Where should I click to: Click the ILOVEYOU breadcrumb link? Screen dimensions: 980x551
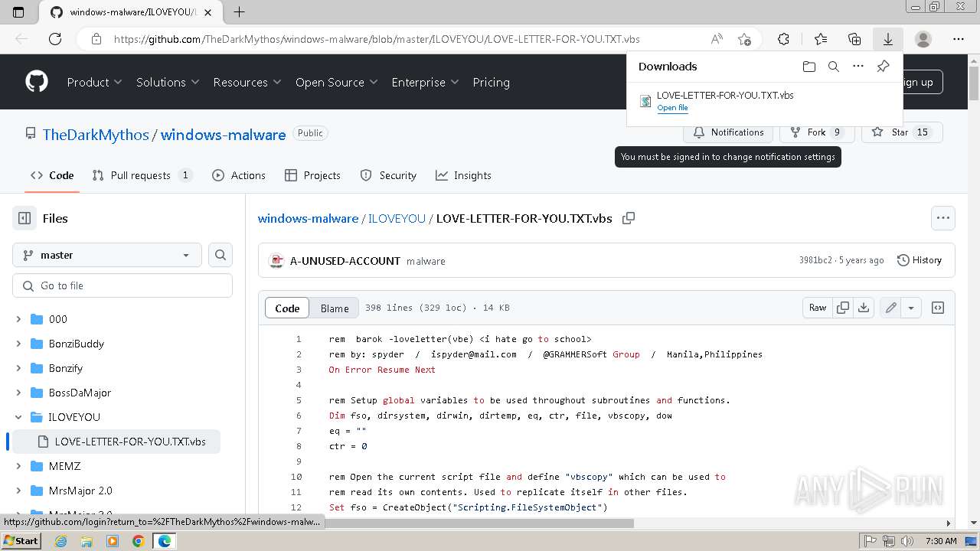397,218
